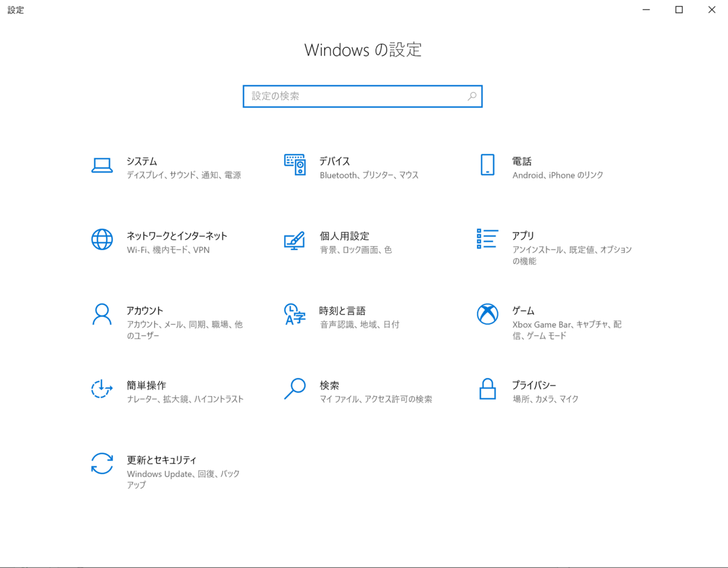Viewport: 728px width, 568px height.
Task: Click the 検索 magnifier category icon
Action: [295, 388]
